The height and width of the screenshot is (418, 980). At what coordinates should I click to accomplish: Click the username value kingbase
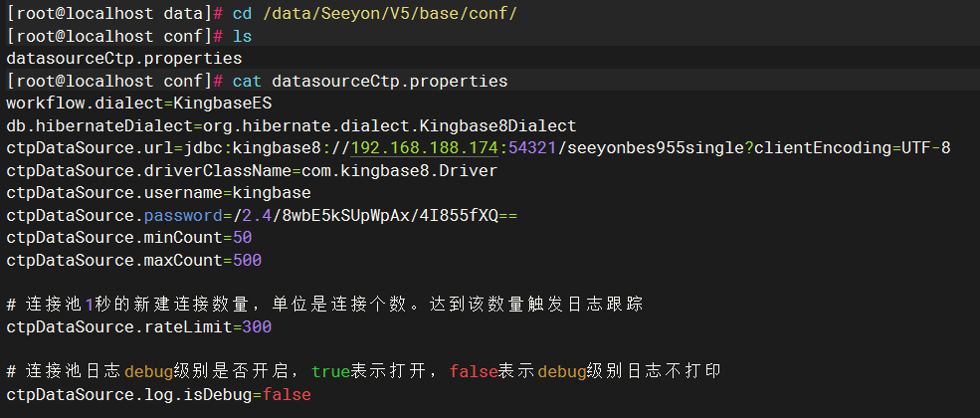[x=272, y=193]
